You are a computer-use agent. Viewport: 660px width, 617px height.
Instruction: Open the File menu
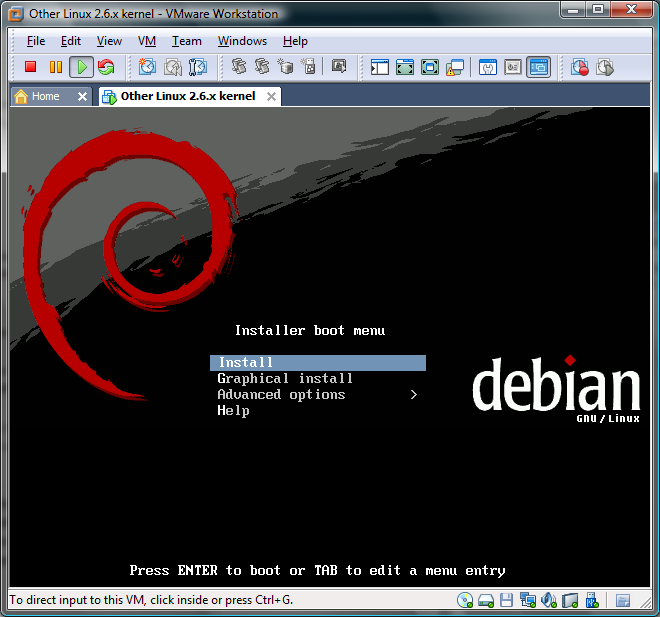tap(36, 41)
